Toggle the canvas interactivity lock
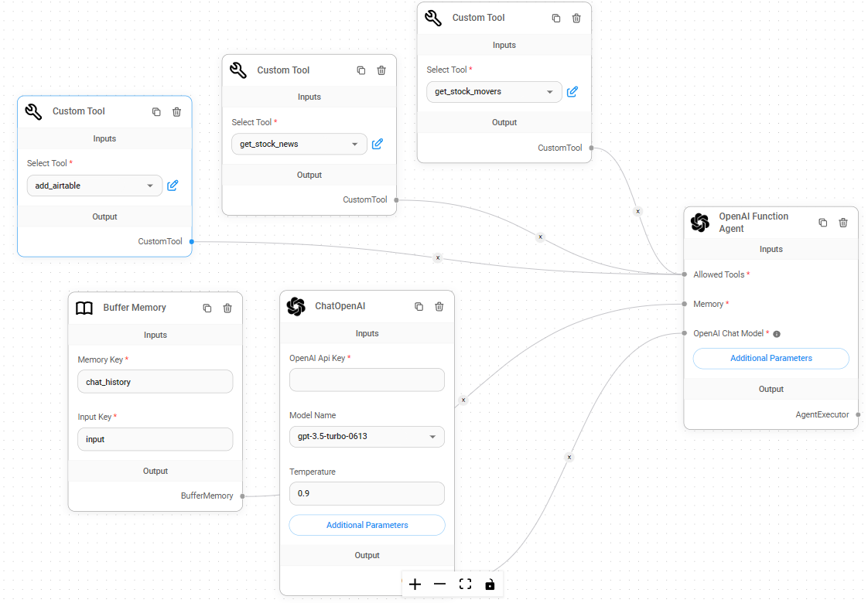 pos(490,584)
